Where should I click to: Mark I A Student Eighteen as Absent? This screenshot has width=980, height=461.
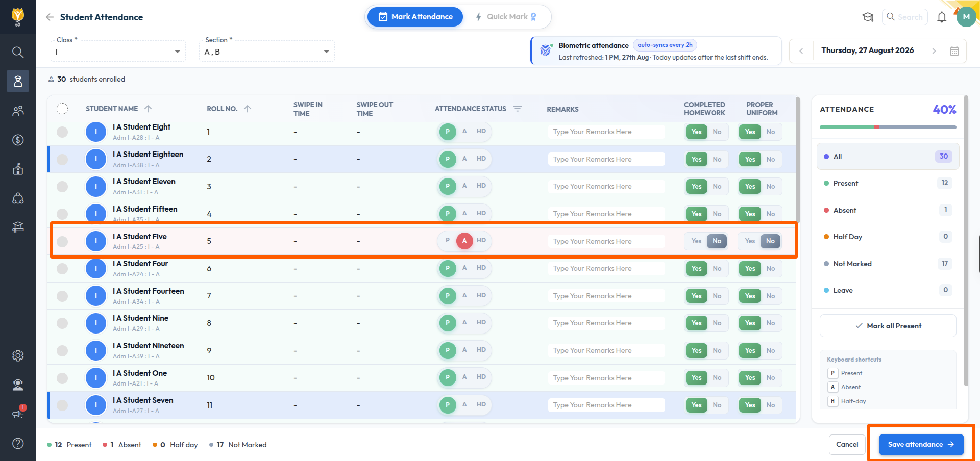pyautogui.click(x=464, y=159)
